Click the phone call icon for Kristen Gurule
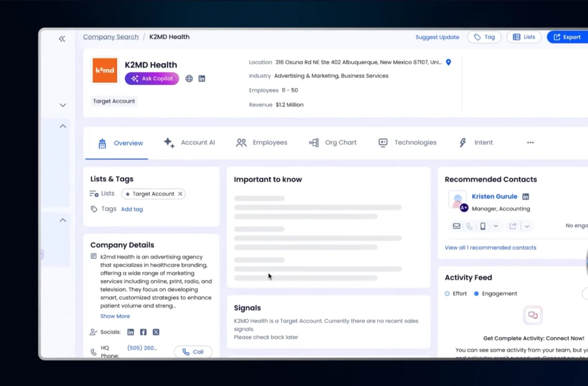 point(470,226)
